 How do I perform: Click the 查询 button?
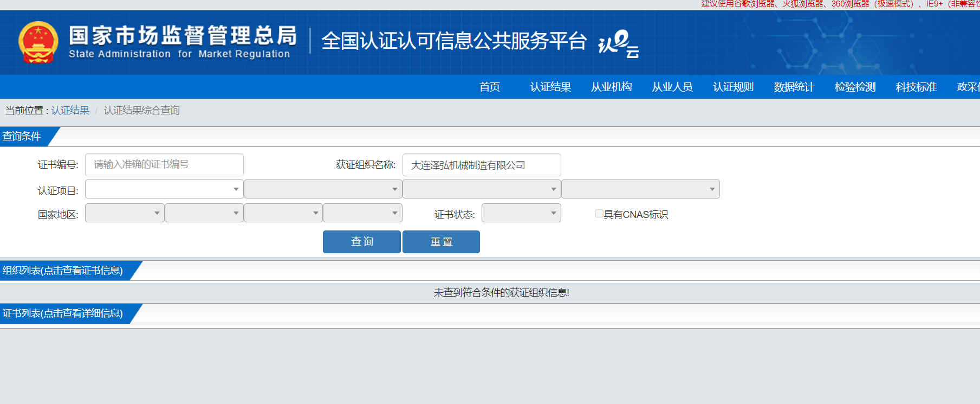coord(362,242)
